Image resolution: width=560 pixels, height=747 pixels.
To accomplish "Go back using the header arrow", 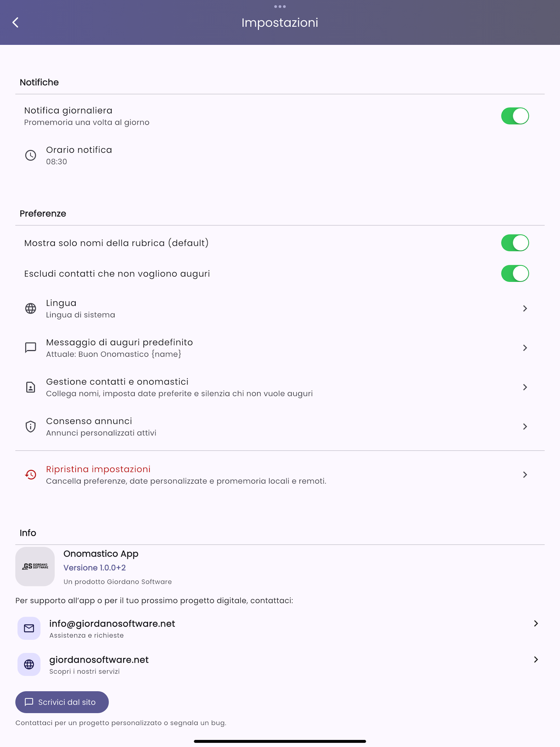I will 15,23.
